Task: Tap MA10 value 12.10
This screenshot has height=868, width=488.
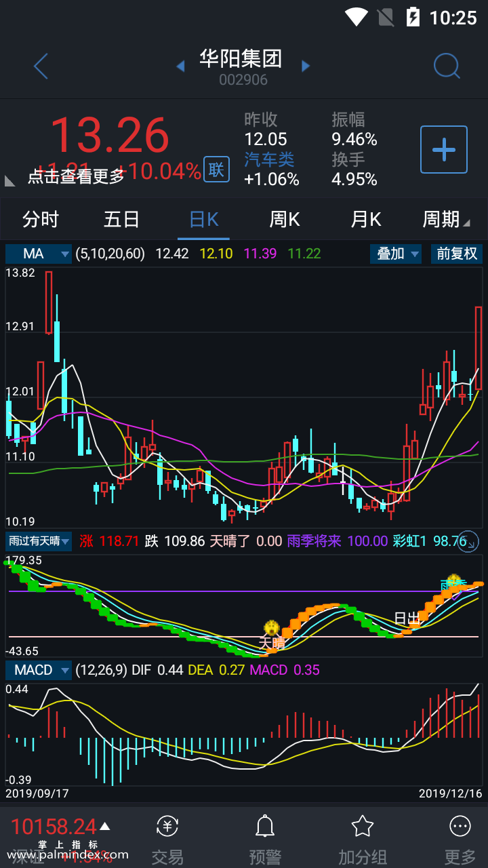Action: click(x=216, y=254)
